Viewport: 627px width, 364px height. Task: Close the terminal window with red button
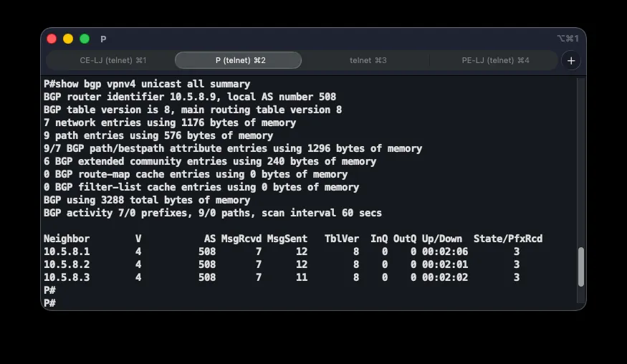[x=52, y=39]
